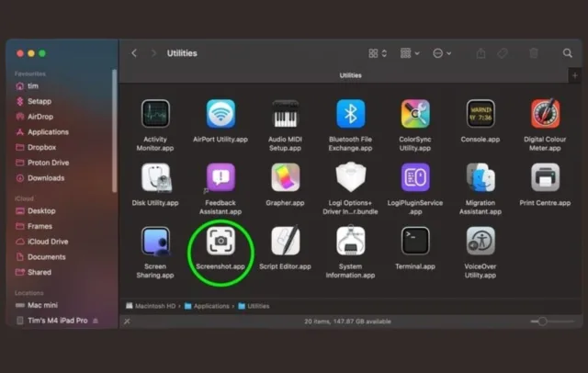Screen dimensions: 588x373
Task: Click the Edit Tags toolbar icon
Action: point(503,53)
